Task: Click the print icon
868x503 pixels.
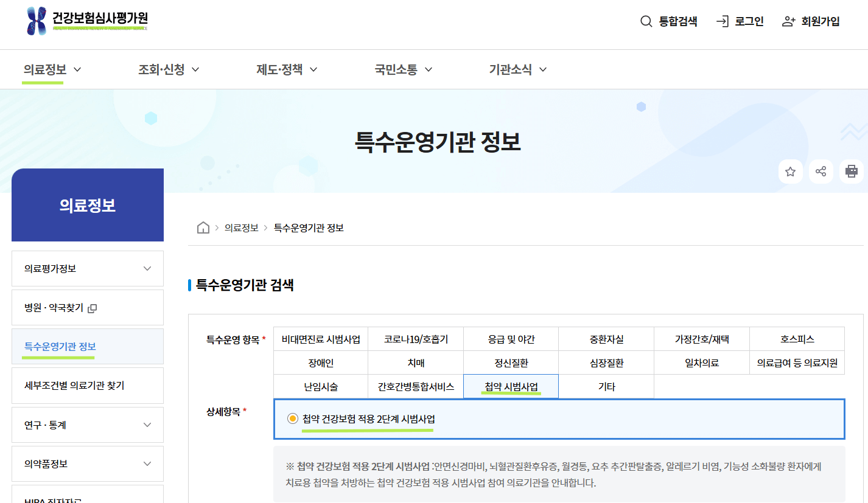Action: (x=851, y=172)
